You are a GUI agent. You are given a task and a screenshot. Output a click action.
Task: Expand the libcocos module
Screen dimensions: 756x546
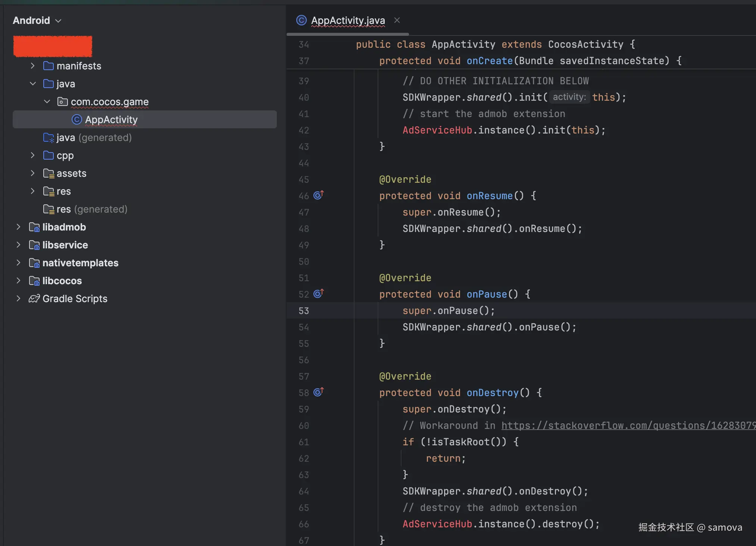point(18,281)
